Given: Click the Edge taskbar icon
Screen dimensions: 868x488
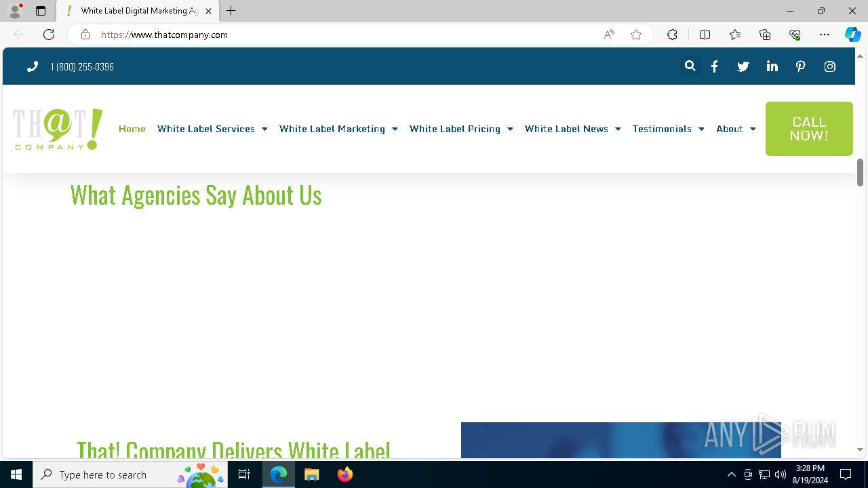Looking at the screenshot, I should [x=279, y=474].
